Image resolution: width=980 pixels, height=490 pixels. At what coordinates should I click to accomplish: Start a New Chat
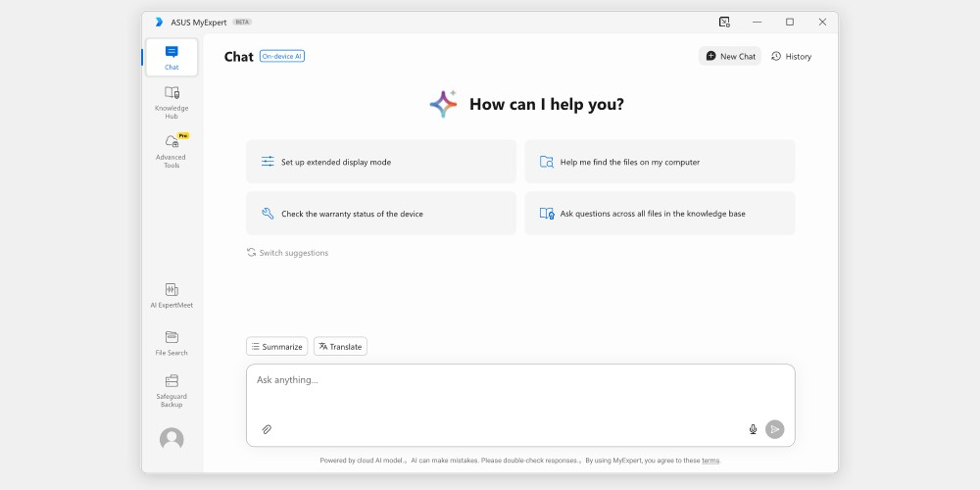(730, 57)
